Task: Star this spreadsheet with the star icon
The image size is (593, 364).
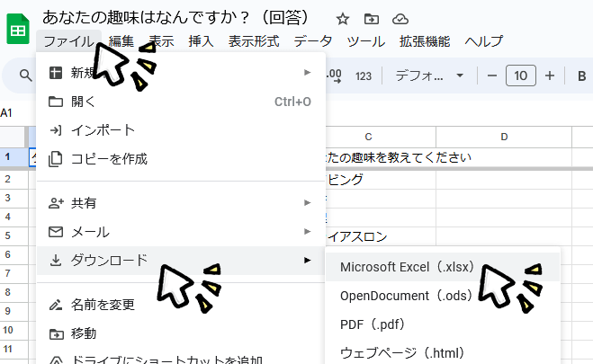Action: click(343, 19)
